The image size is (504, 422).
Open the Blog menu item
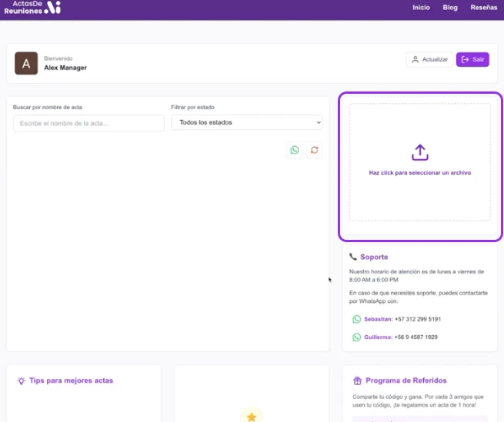point(450,8)
